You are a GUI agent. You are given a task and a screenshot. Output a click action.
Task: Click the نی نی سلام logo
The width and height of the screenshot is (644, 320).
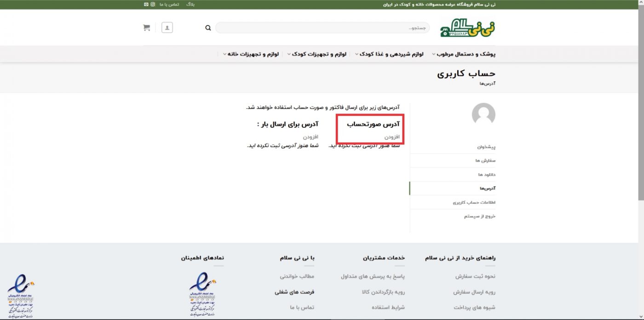coord(468,28)
